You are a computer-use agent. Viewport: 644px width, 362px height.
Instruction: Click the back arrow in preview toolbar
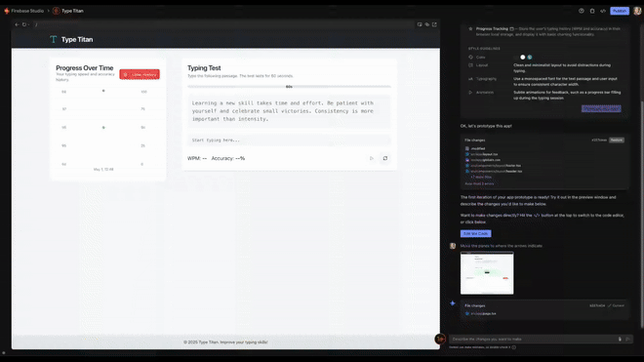(x=17, y=24)
